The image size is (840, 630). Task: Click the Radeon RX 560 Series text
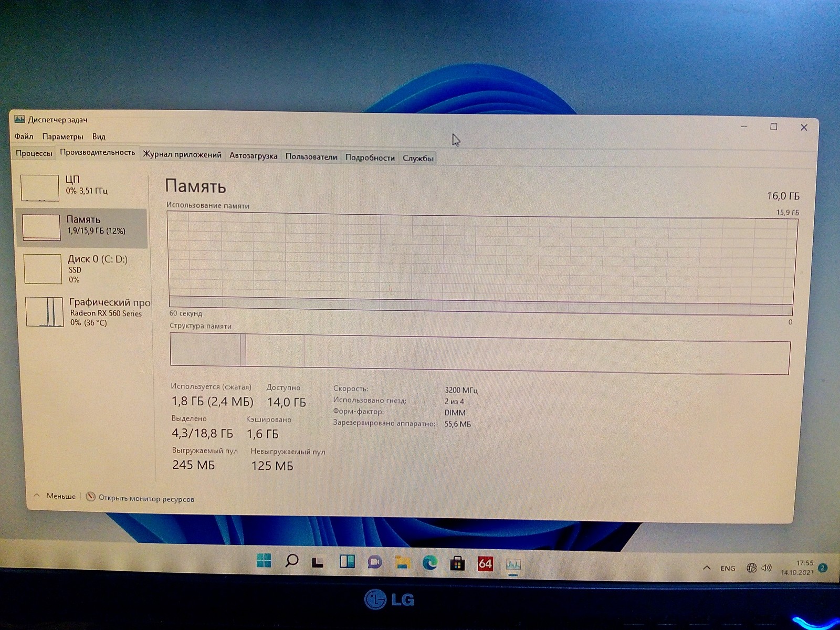(106, 313)
